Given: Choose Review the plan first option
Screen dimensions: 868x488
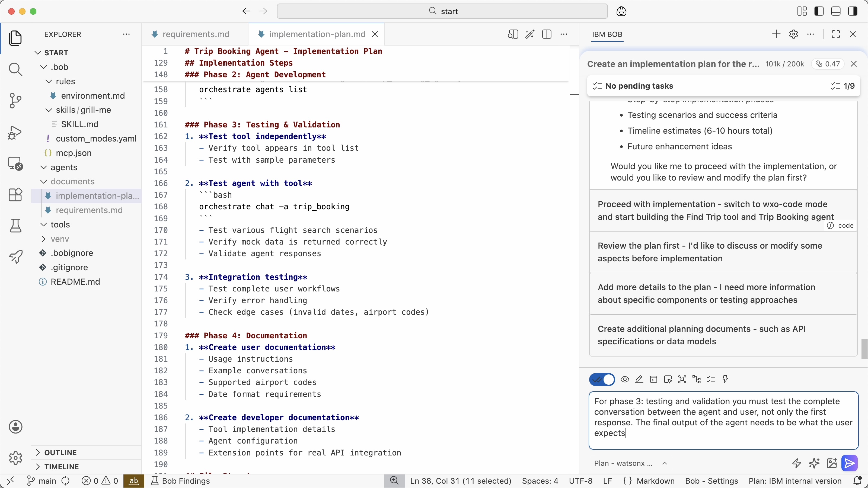Looking at the screenshot, I should pyautogui.click(x=723, y=252).
